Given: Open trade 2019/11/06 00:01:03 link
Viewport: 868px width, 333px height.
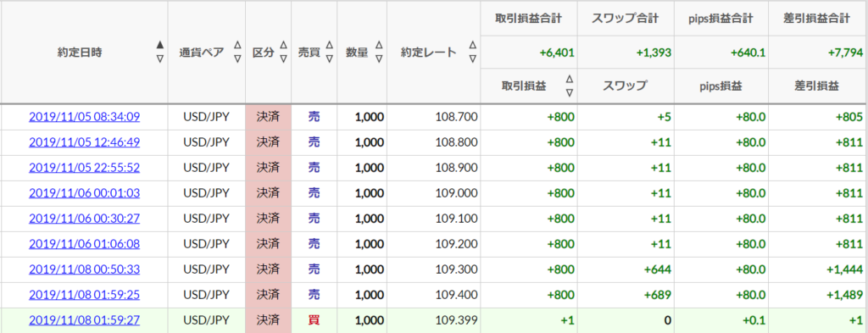Looking at the screenshot, I should pos(84,193).
